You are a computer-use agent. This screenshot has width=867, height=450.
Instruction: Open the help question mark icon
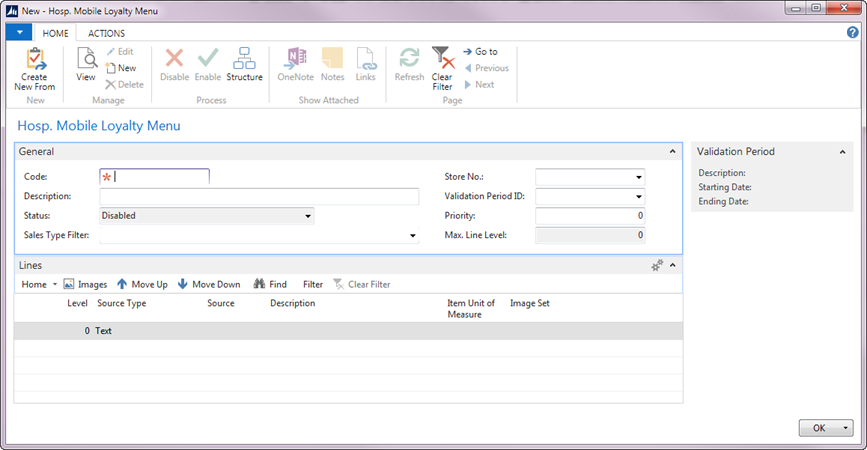(x=853, y=33)
